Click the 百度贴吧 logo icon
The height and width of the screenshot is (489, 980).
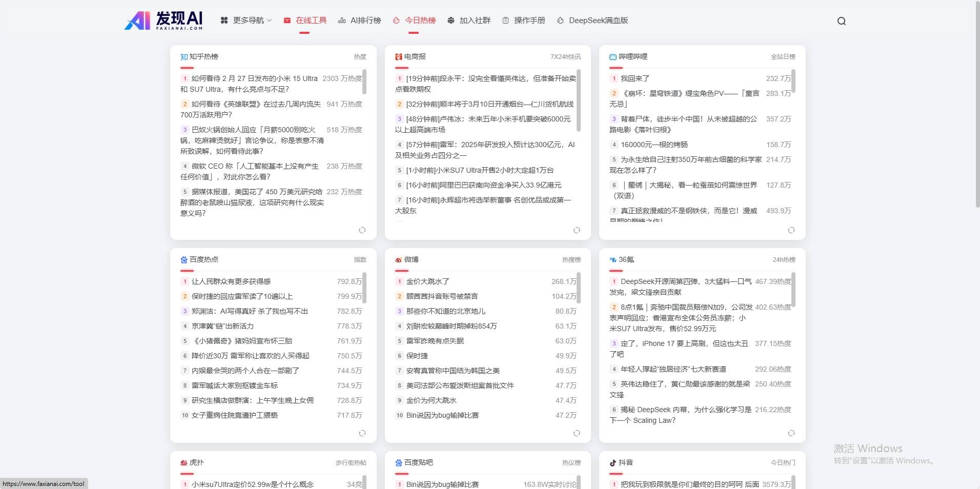(x=399, y=463)
